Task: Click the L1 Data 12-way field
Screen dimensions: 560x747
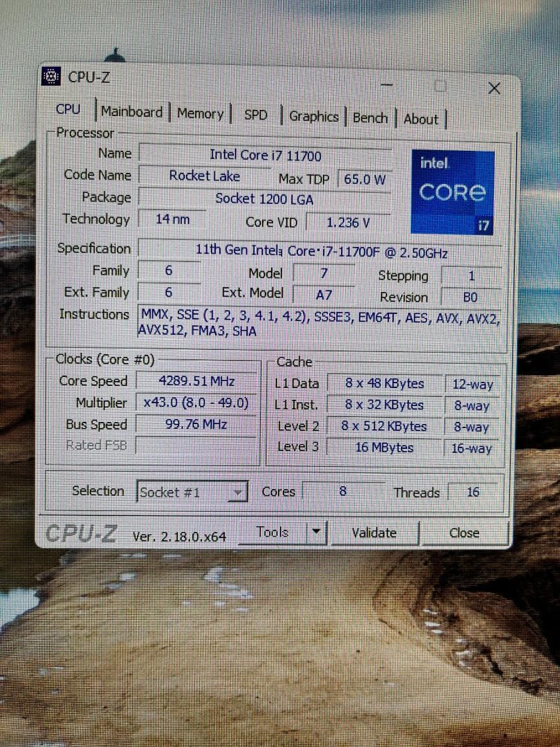Action: point(472,385)
